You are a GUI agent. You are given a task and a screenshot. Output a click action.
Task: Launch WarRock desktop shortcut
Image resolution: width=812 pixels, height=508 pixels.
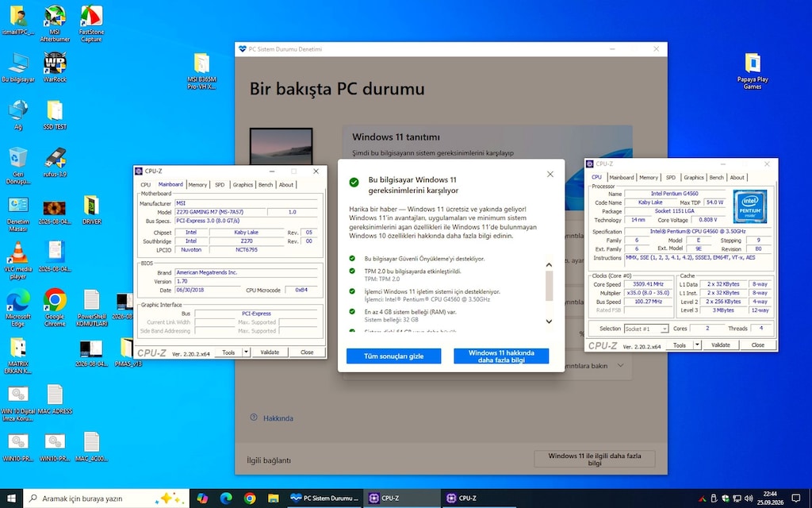(55, 67)
